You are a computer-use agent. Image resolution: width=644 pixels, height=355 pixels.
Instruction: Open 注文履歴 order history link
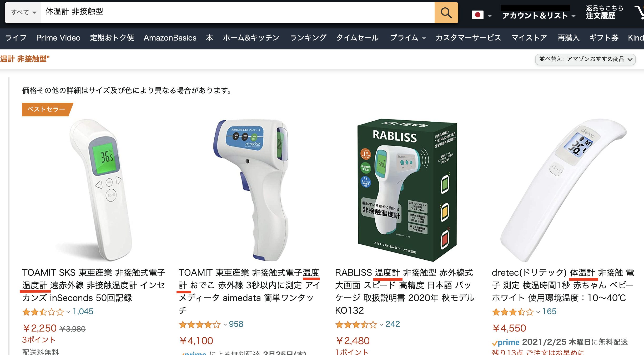tap(601, 16)
